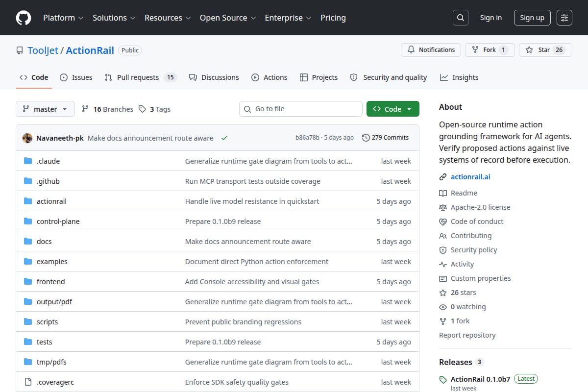
Task: Click the history clock icon for commits
Action: [366, 138]
